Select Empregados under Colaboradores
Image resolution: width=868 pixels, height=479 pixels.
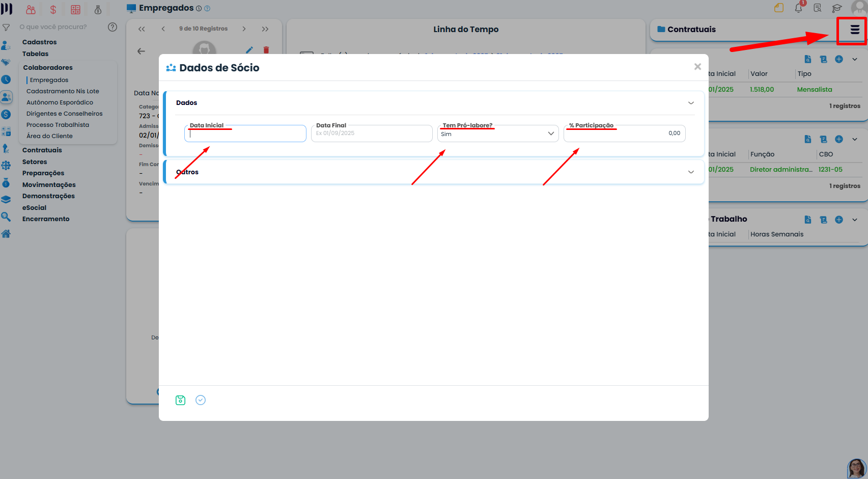click(49, 80)
